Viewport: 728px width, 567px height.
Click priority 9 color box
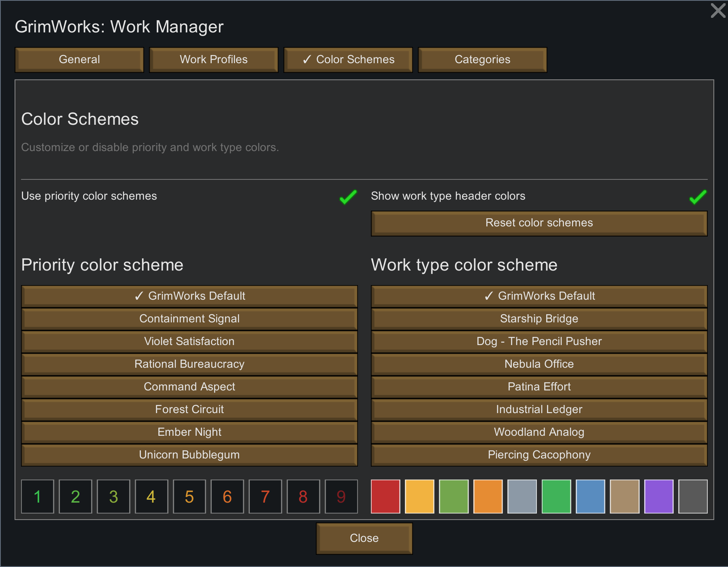tap(341, 497)
